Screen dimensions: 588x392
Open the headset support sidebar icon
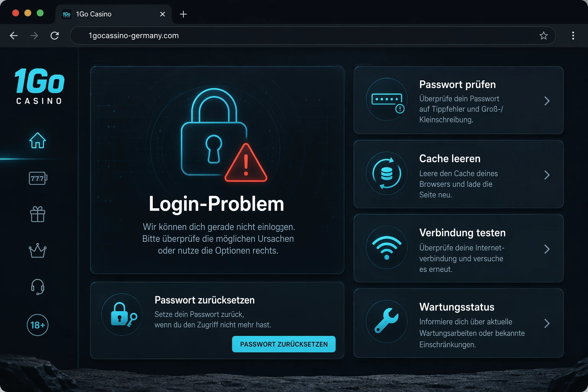point(38,287)
